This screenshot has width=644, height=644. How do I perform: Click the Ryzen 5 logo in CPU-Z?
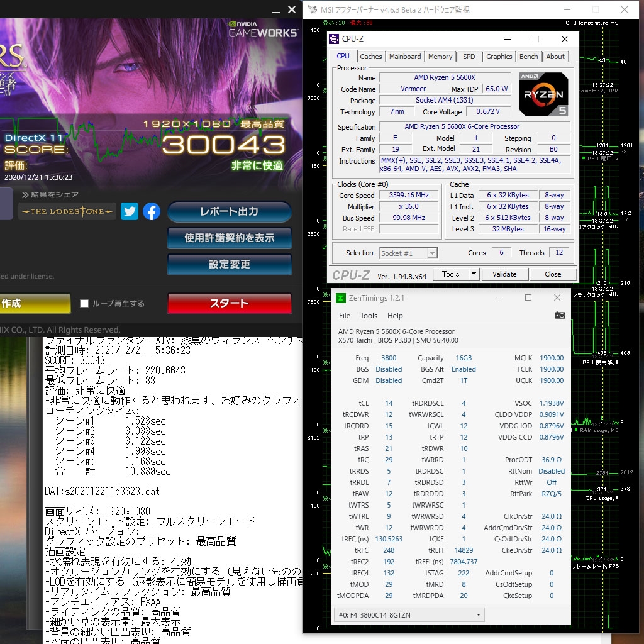click(x=543, y=94)
